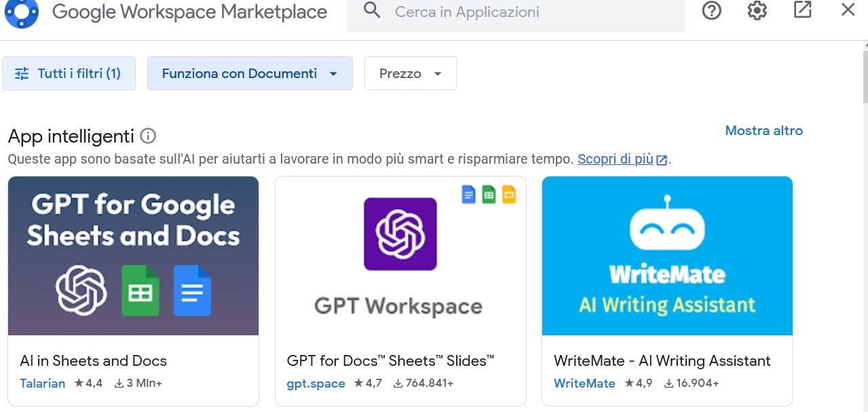
Task: Click the Google Workspace Marketplace logo
Action: click(21, 12)
